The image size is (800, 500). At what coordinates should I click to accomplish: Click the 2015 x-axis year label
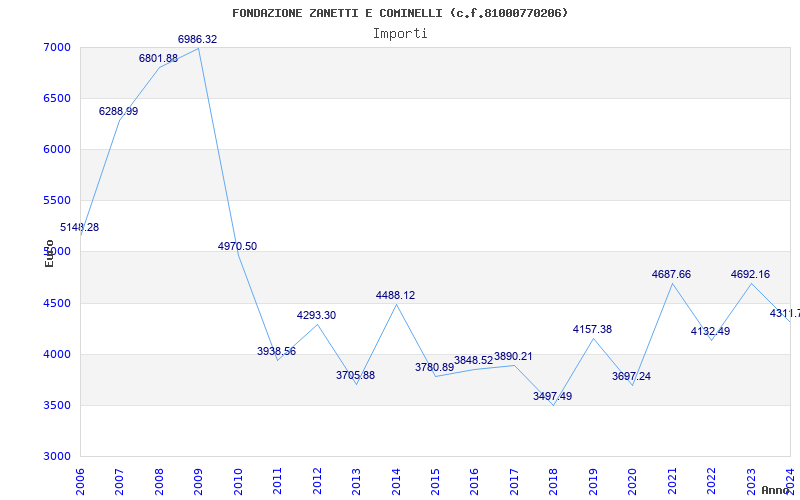click(435, 482)
